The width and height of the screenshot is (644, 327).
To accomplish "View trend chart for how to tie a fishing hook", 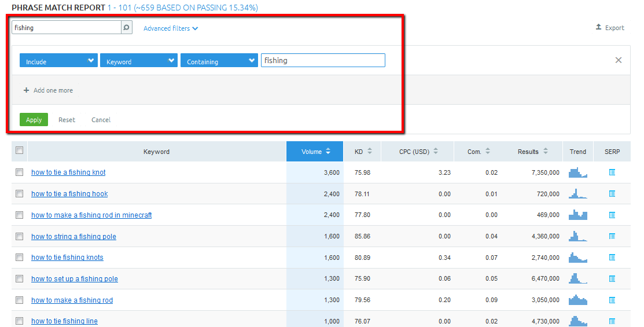I will click(x=578, y=193).
